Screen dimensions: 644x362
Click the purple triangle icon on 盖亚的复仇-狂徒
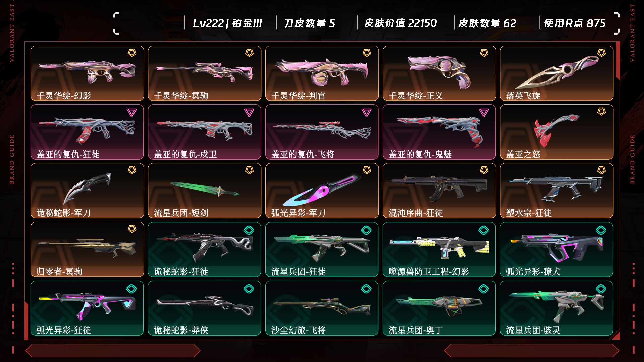132,112
